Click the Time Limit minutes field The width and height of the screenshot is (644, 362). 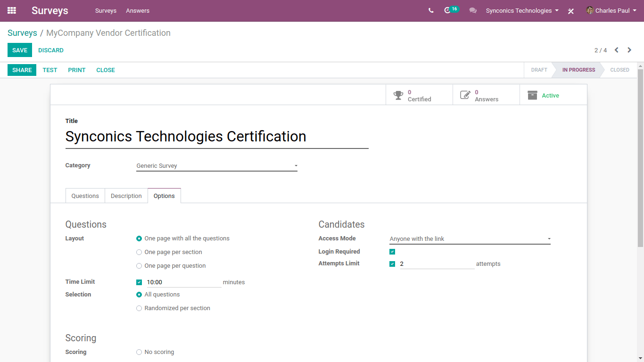pos(184,282)
